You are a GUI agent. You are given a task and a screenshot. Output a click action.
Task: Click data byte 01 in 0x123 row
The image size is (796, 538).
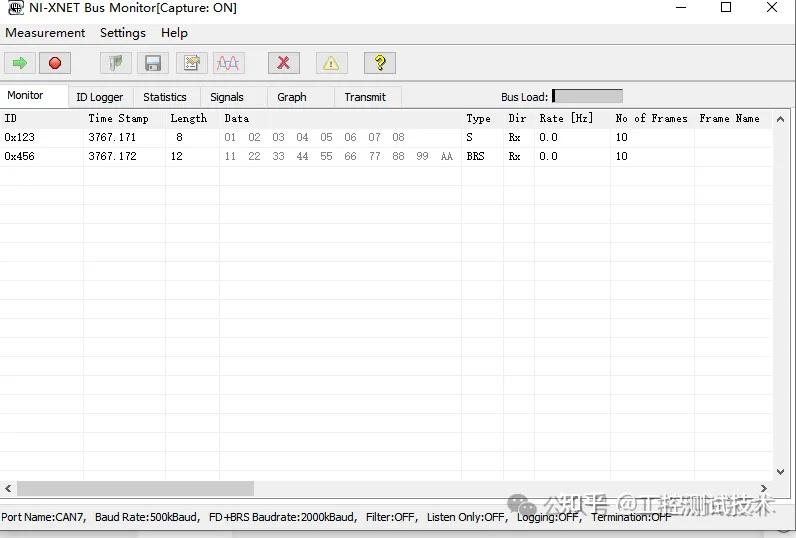click(x=230, y=138)
